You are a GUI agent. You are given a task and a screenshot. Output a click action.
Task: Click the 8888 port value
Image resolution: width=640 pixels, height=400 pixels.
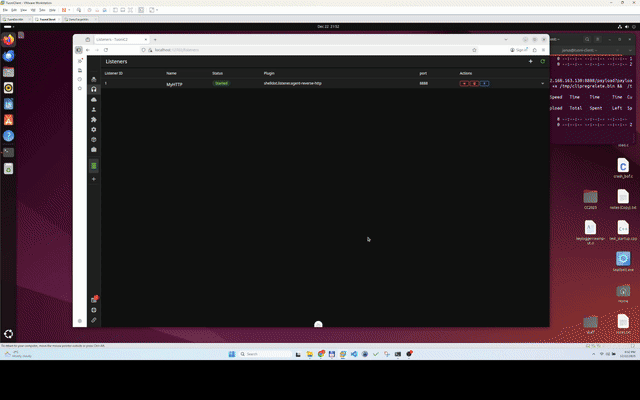424,83
